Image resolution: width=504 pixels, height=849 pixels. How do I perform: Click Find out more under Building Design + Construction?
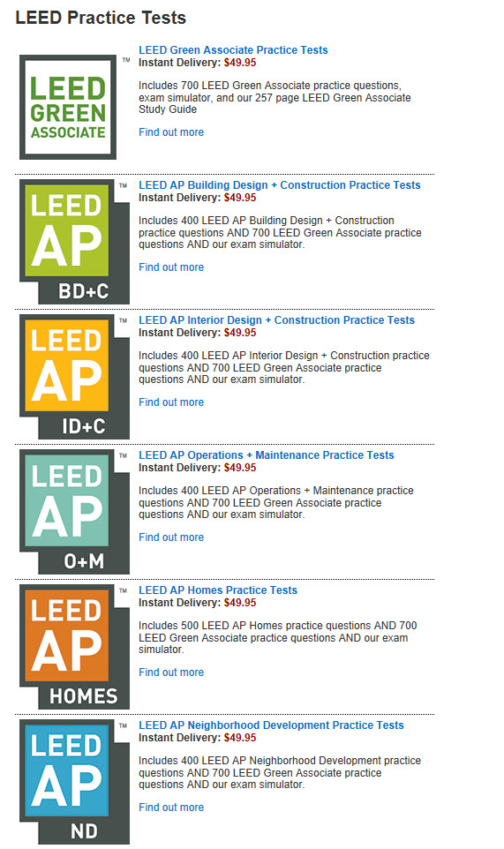[171, 267]
